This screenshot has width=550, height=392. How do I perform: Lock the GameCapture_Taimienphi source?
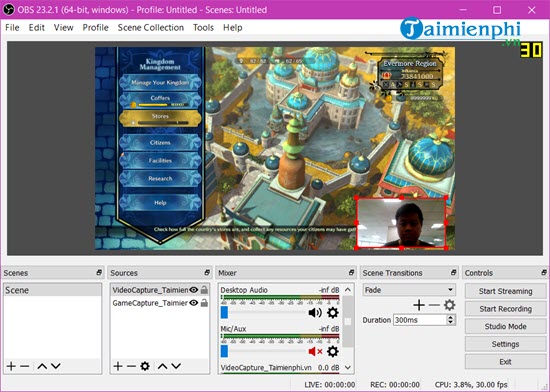[204, 303]
